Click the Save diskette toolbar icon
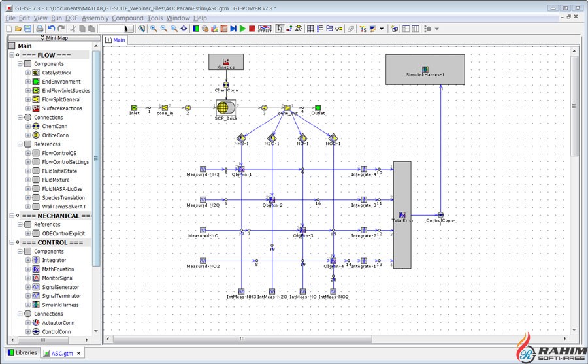Screen dimensions: 588x364 pyautogui.click(x=28, y=29)
